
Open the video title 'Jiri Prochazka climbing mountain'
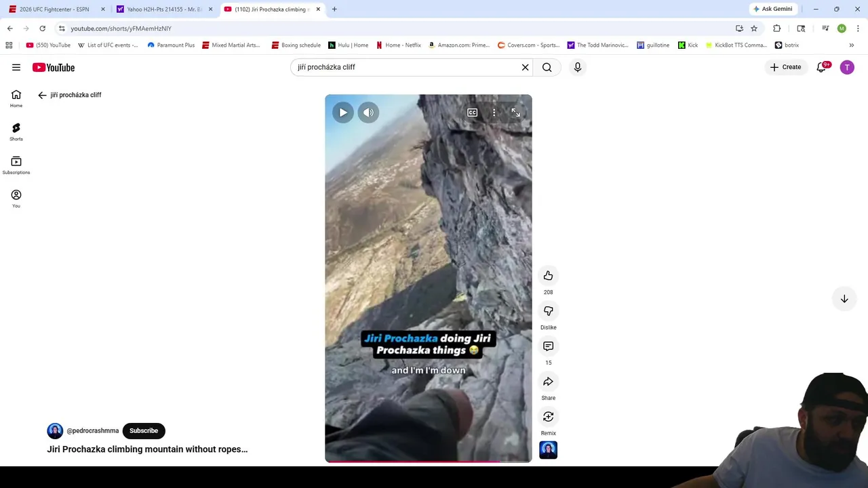tap(147, 449)
